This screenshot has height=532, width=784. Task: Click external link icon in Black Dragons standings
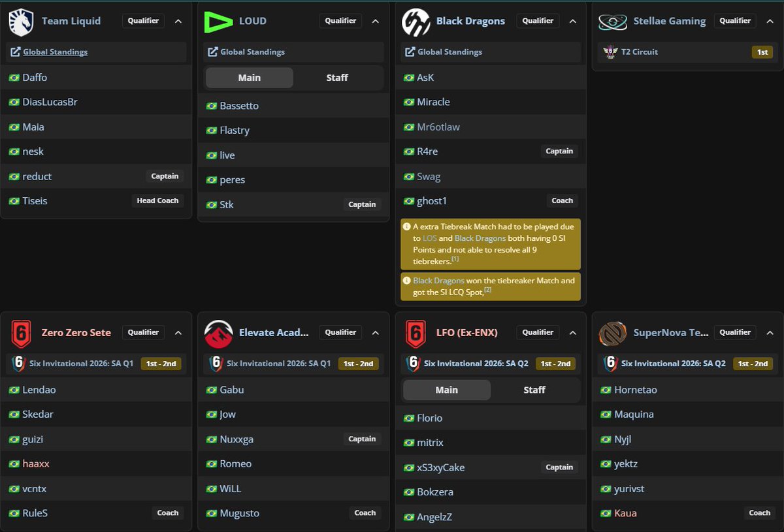(x=410, y=52)
